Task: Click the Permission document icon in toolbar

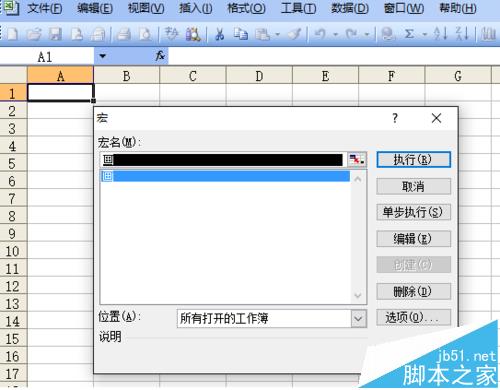Action: [77, 34]
